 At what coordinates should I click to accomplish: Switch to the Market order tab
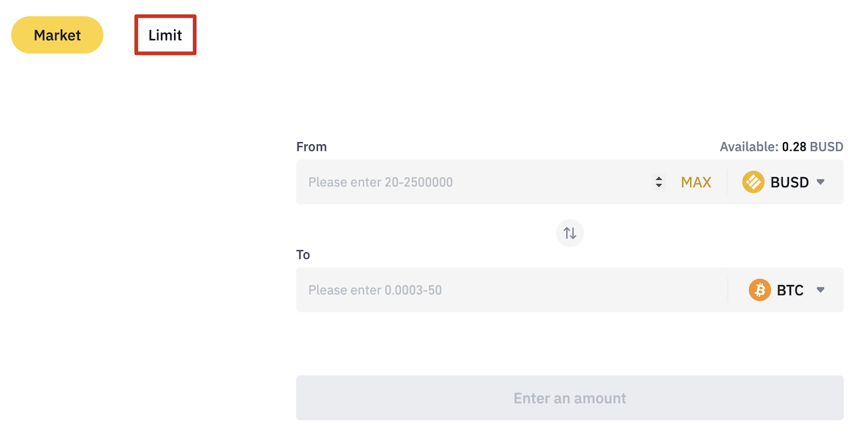click(57, 35)
